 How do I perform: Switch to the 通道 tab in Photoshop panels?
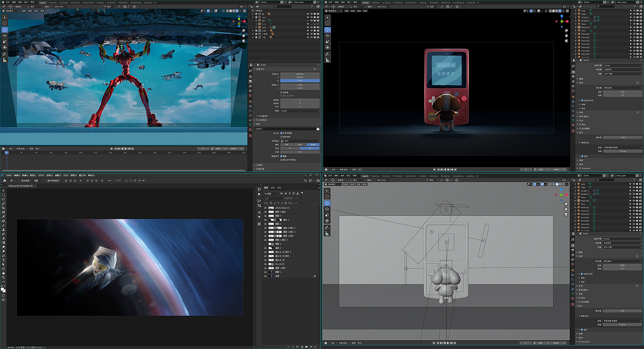(273, 188)
